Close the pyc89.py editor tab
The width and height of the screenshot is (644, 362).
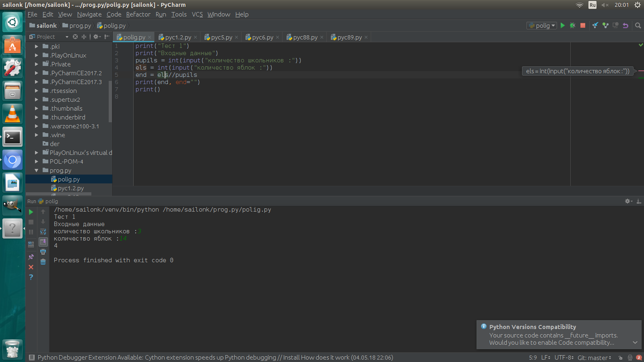(x=366, y=37)
